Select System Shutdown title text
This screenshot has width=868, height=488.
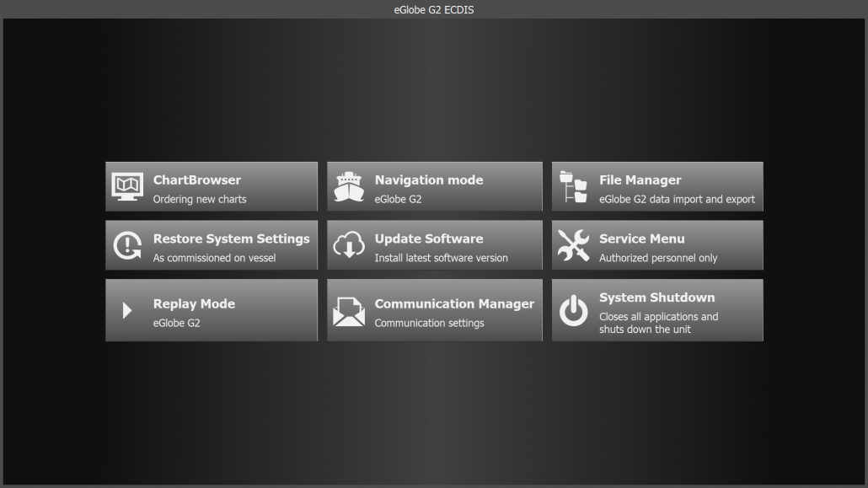pos(657,298)
